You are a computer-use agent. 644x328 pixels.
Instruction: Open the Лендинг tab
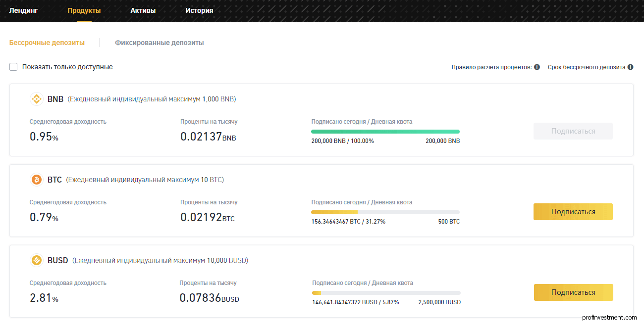pyautogui.click(x=23, y=10)
